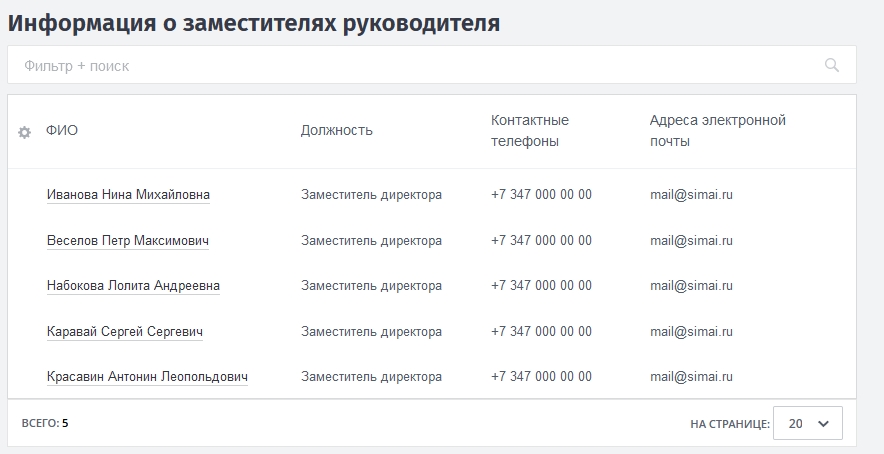The image size is (884, 454).
Task: Open the Иванова Нина Михайловна link
Action: pyautogui.click(x=128, y=195)
